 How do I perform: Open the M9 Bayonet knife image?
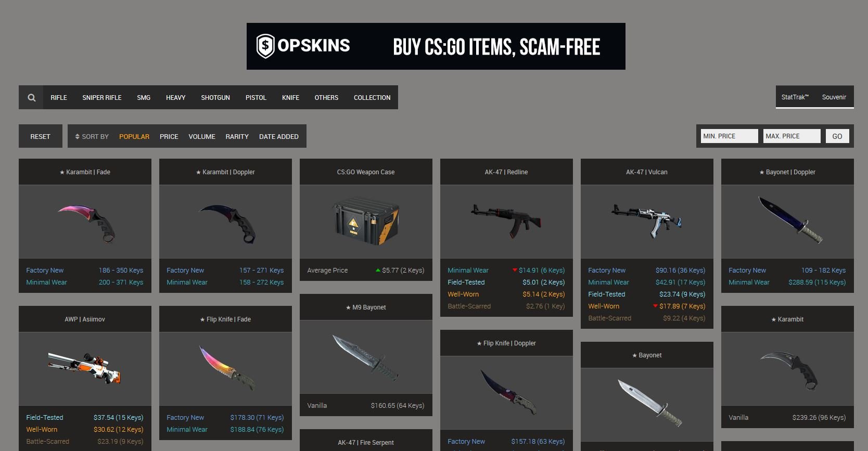(x=366, y=357)
